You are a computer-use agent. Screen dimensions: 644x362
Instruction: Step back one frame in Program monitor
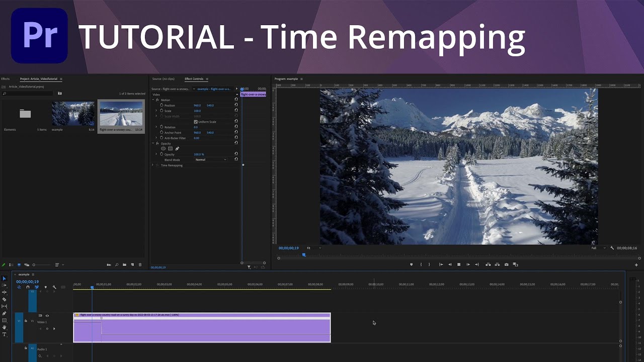[450, 264]
